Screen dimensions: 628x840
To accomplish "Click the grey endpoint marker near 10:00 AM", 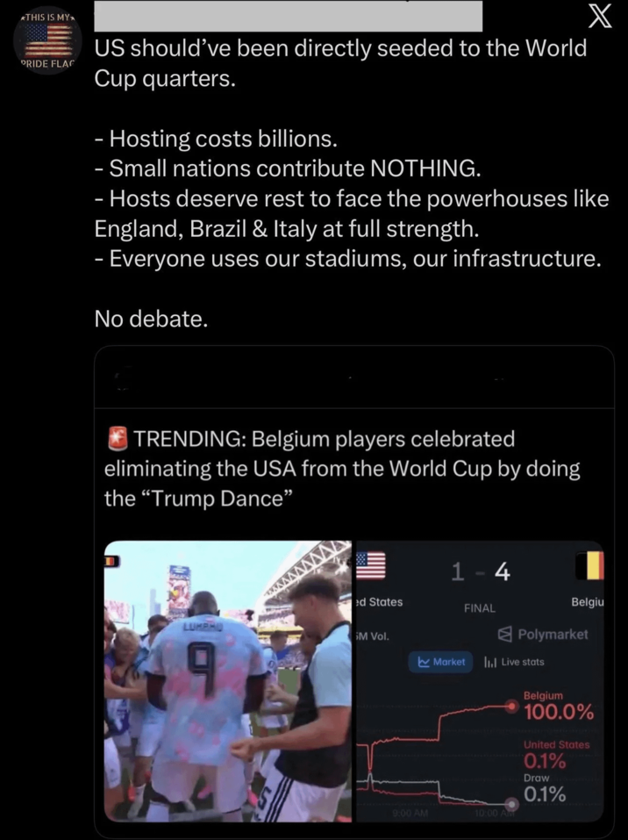I will click(x=512, y=804).
